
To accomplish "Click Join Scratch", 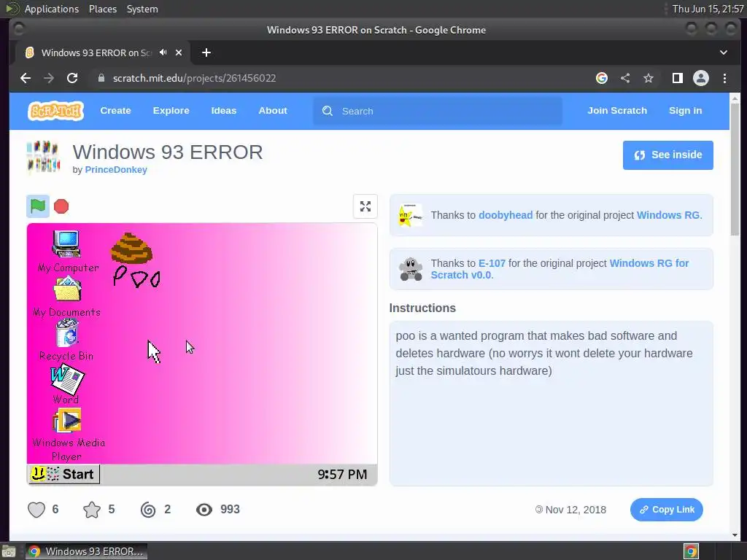I will [x=617, y=111].
